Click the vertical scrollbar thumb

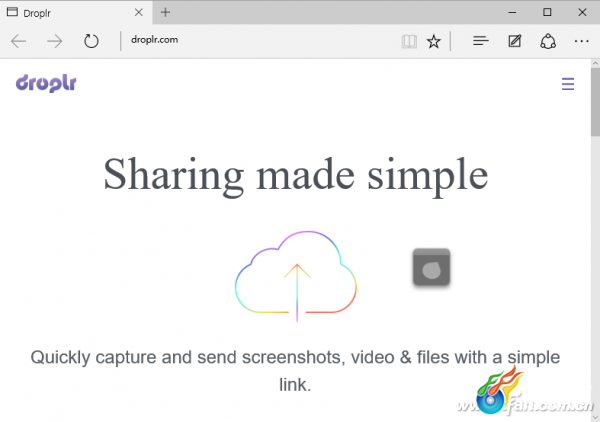pos(595,102)
